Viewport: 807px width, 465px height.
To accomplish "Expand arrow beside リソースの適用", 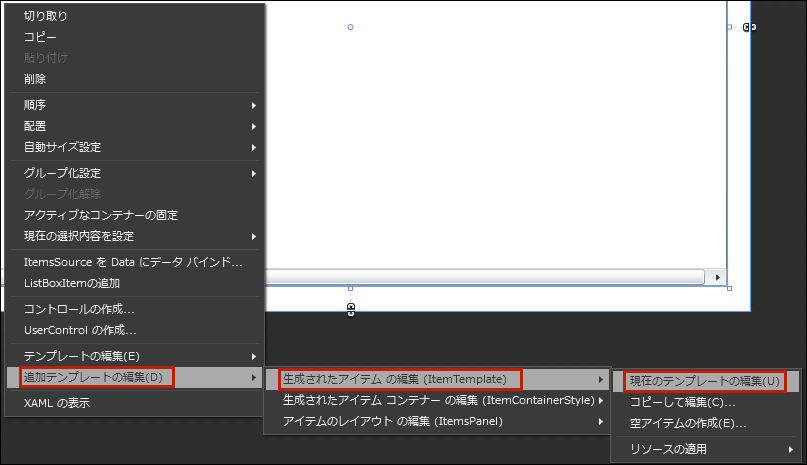I will pyautogui.click(x=791, y=450).
